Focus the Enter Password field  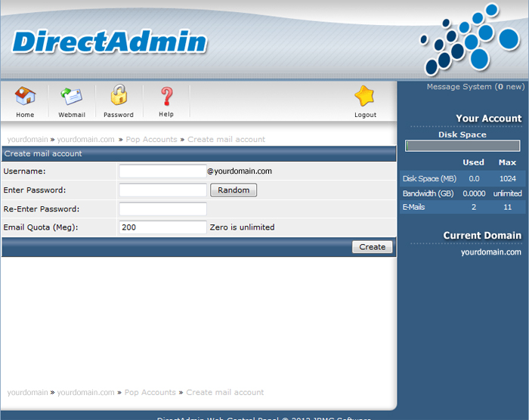(163, 190)
